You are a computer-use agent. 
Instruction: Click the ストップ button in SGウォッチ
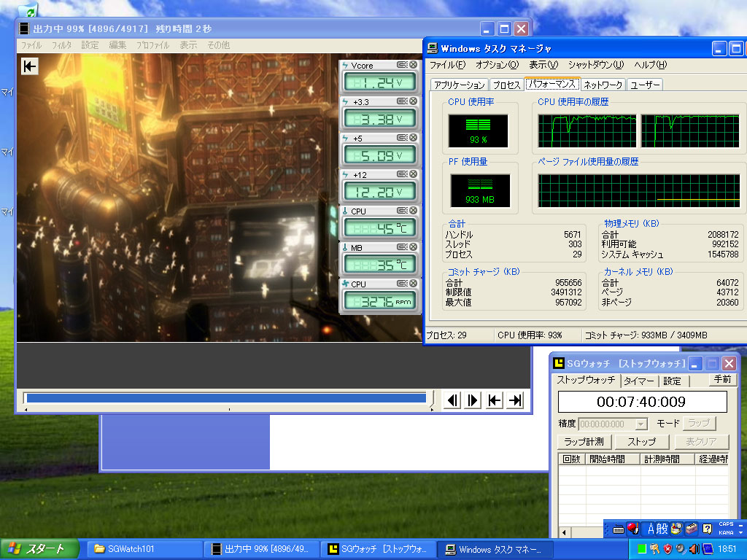[641, 442]
